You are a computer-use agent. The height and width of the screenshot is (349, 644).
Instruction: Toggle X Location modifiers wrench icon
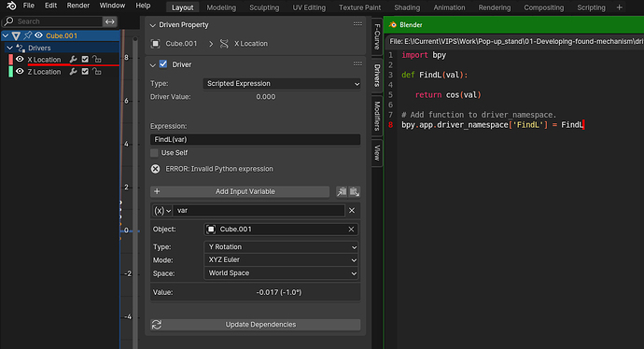click(x=73, y=60)
